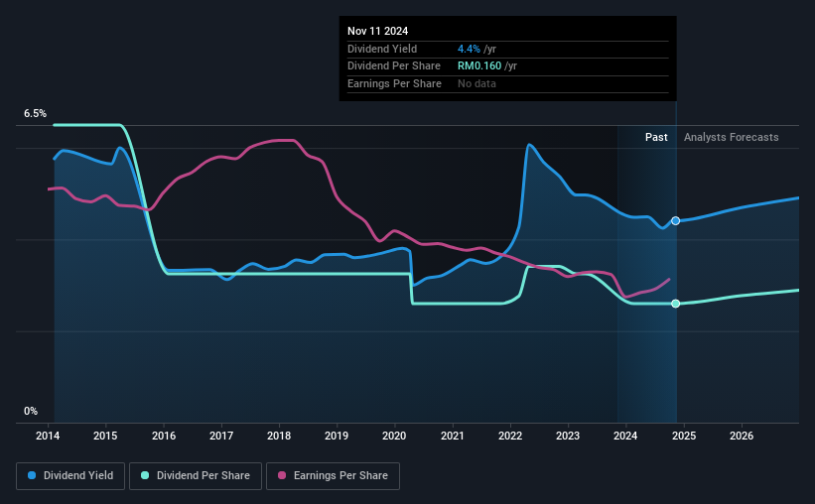Click the 'RM0.160' dividend per share value
The height and width of the screenshot is (504, 815).
[479, 66]
